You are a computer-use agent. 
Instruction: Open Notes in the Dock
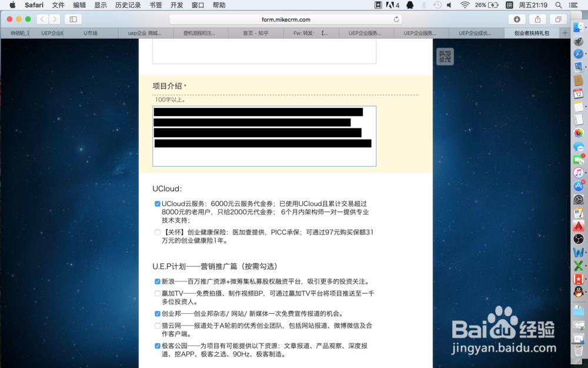[578, 106]
